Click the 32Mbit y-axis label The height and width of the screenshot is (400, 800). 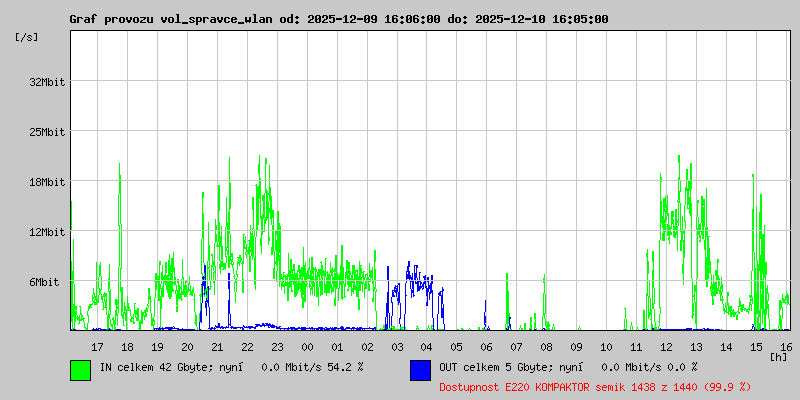[x=47, y=82]
